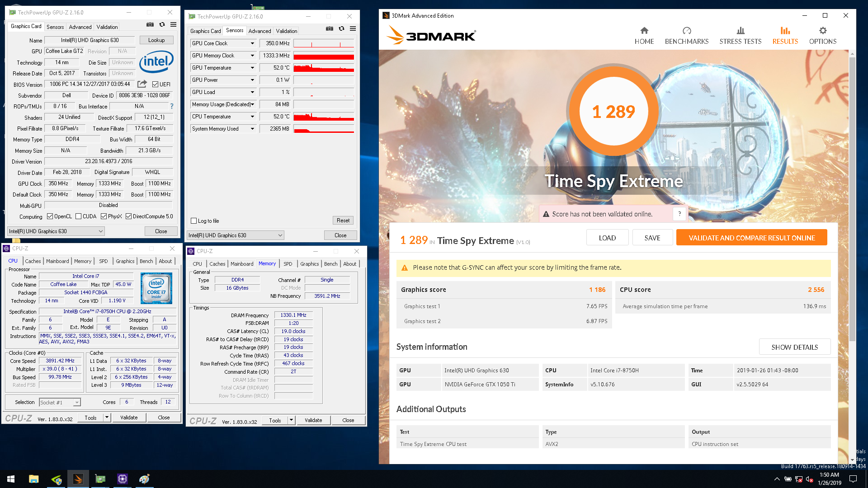Image resolution: width=868 pixels, height=488 pixels.
Task: Open the Mainboard tab in left CPU-Z window
Action: click(x=57, y=261)
